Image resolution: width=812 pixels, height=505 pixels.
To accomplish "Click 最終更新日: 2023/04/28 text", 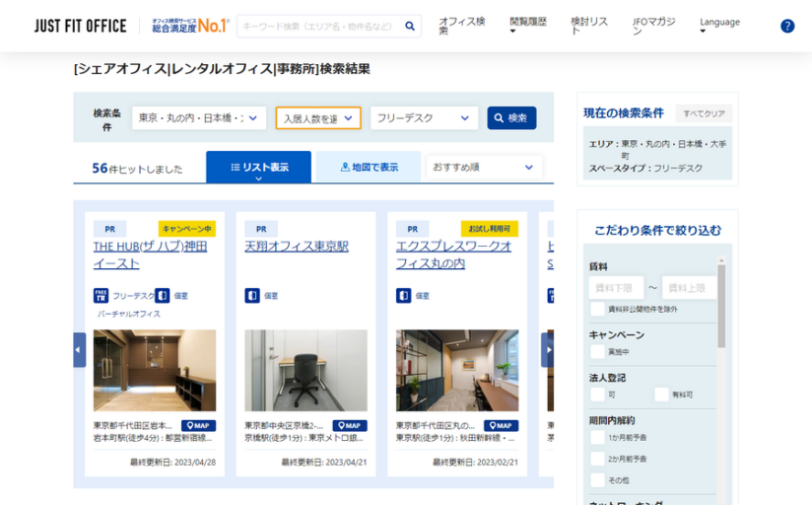I will coord(173,462).
